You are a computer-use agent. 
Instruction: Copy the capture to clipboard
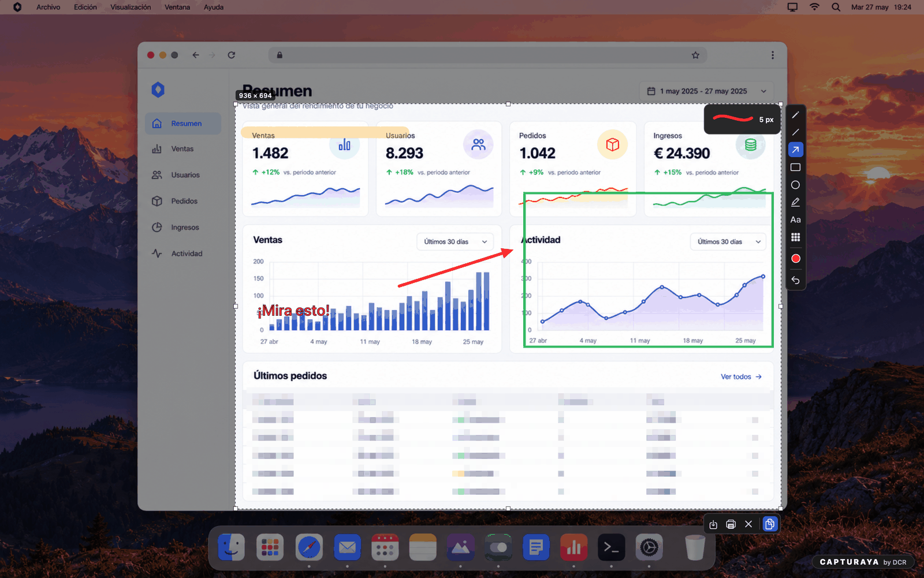(x=770, y=524)
